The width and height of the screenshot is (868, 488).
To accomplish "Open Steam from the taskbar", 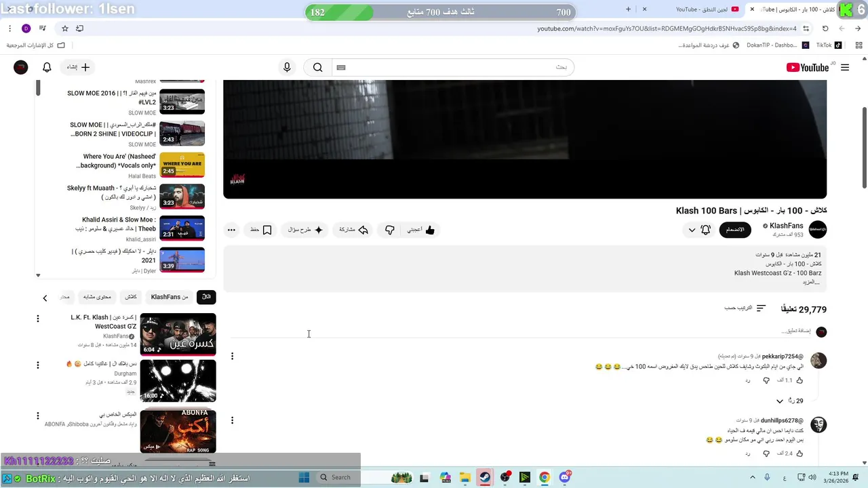I will click(x=484, y=477).
